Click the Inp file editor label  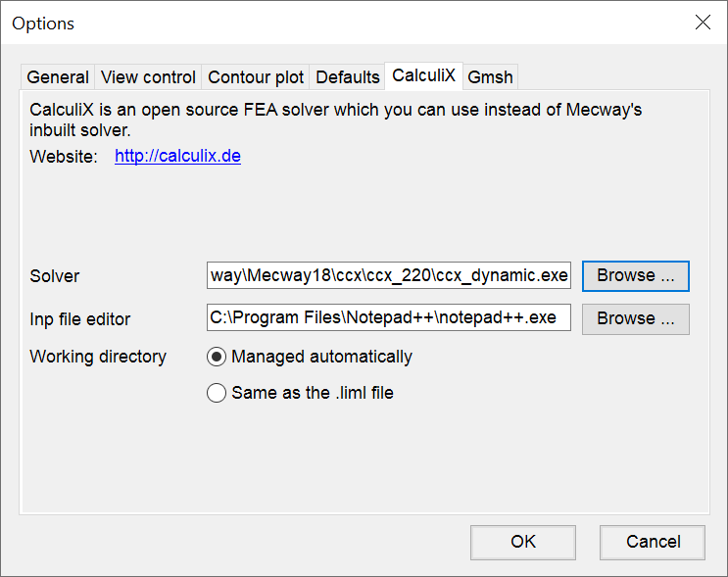(80, 319)
